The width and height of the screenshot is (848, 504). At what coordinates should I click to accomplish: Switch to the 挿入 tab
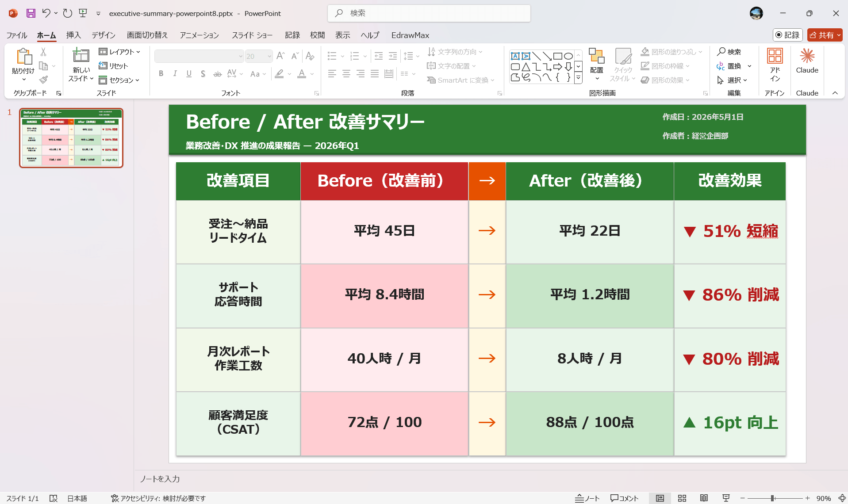point(73,35)
